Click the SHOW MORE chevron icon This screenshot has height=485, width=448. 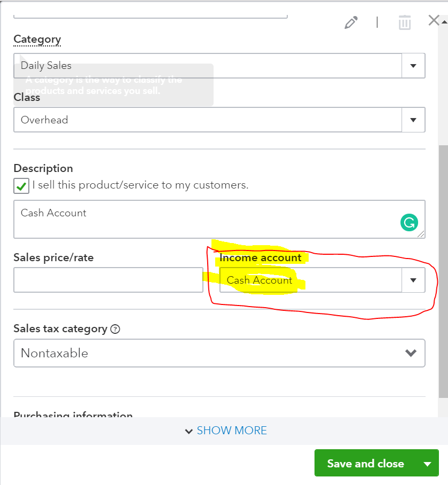click(x=188, y=431)
